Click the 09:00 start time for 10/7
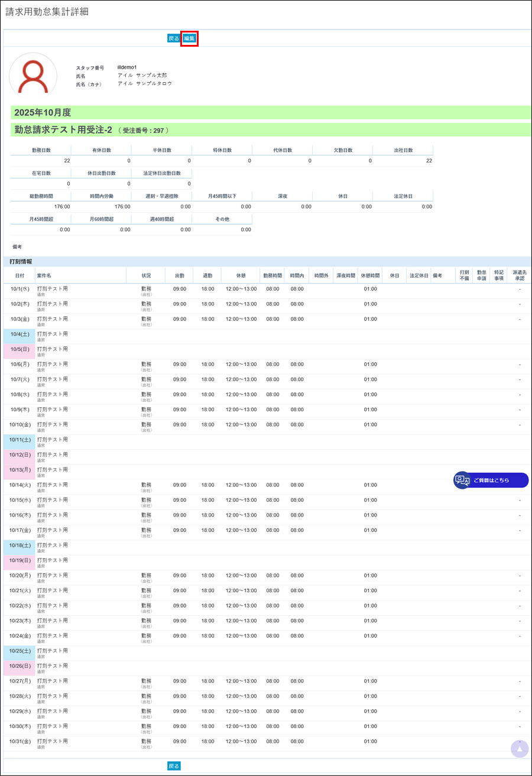 click(180, 379)
